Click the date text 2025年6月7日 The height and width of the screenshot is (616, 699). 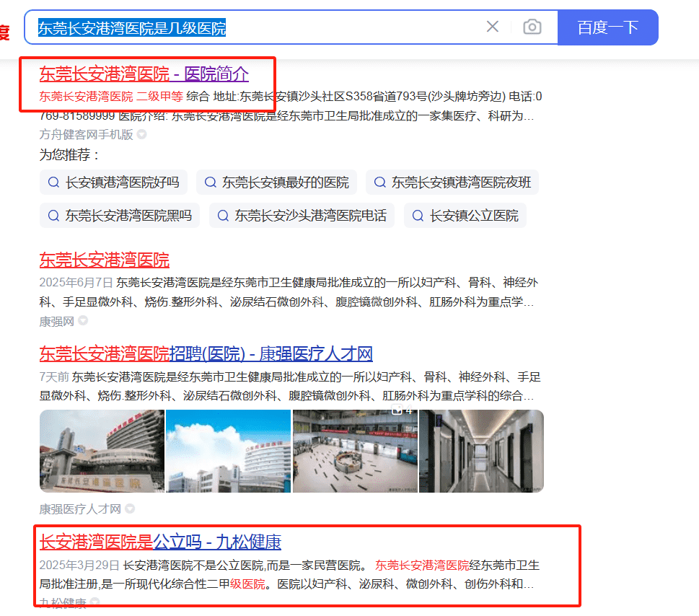point(76,283)
